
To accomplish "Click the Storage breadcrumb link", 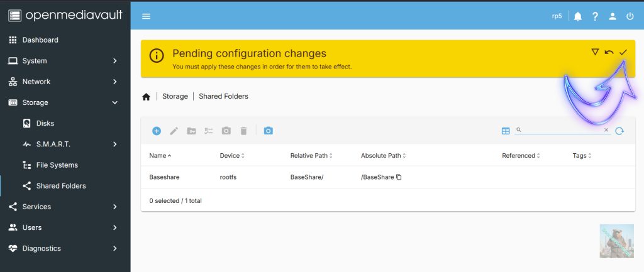I will 175,96.
